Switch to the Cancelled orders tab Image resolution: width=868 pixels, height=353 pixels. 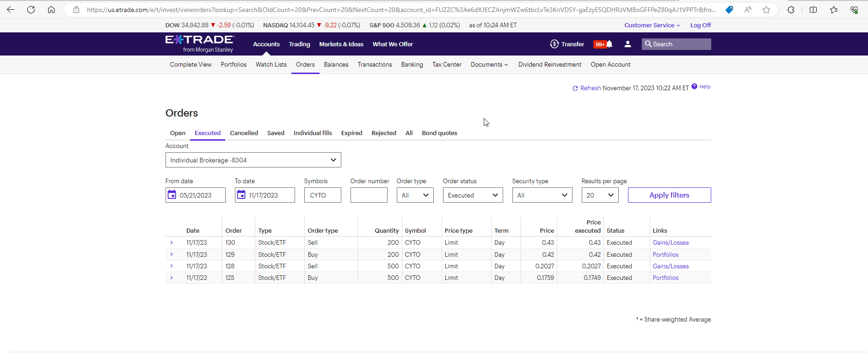(x=244, y=133)
